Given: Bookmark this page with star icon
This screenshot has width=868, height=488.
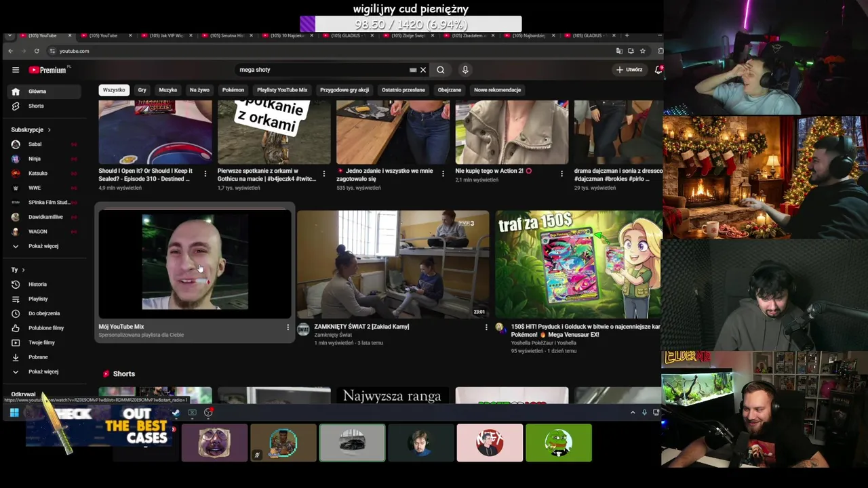Looking at the screenshot, I should pyautogui.click(x=643, y=51).
